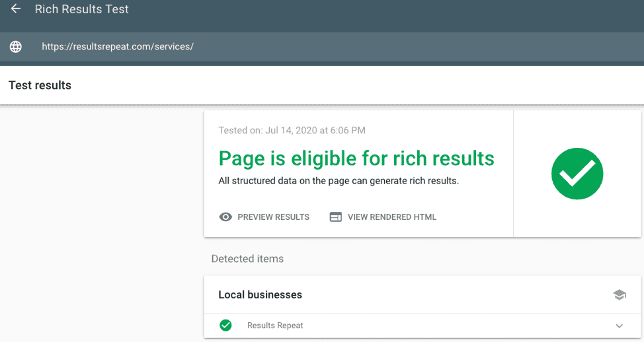Click the graduation cap icon in Local businesses
The image size is (644, 342).
[x=620, y=295]
